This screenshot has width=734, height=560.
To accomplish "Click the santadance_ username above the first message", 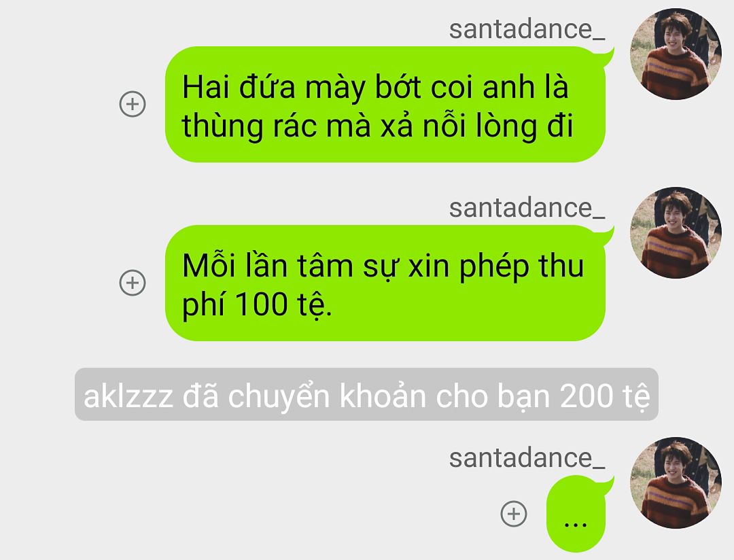I will (x=527, y=29).
